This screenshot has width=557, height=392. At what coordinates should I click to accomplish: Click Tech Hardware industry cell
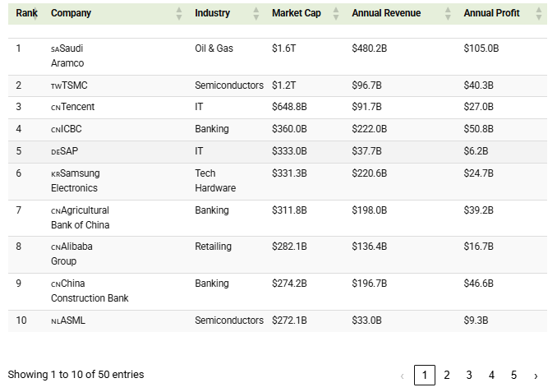(x=215, y=181)
